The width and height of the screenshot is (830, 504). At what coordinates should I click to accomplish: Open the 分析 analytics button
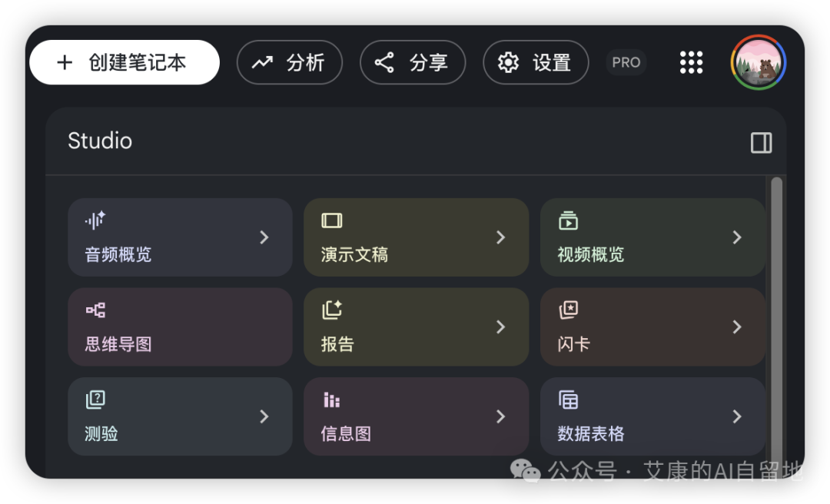pyautogui.click(x=289, y=62)
